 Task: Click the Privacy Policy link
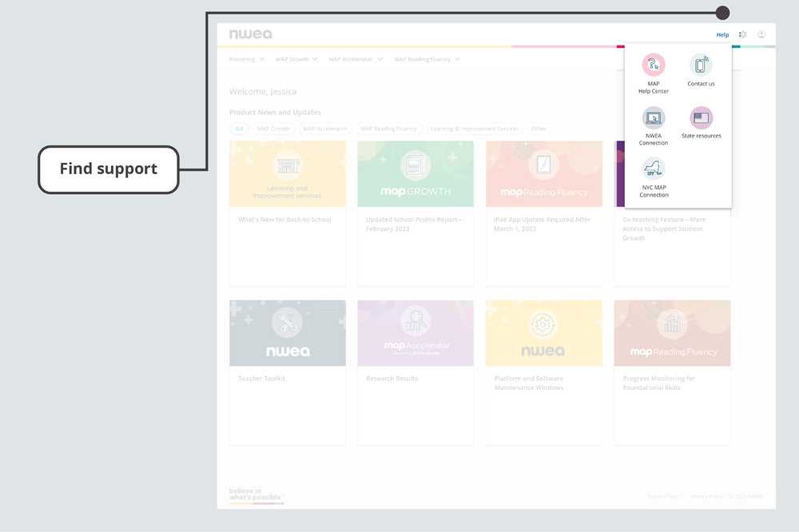point(706,496)
